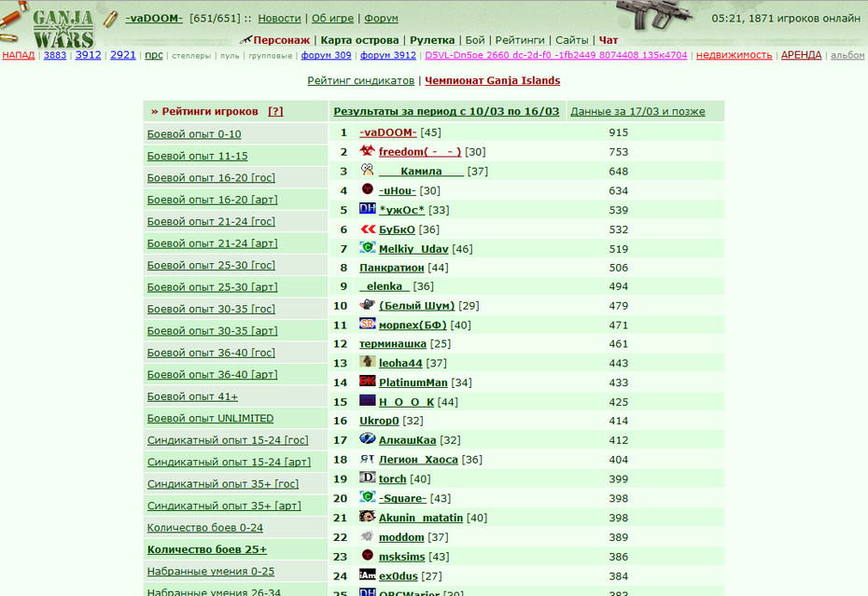Click the БК icon beside PlatinumMan
868x596 pixels.
367,381
